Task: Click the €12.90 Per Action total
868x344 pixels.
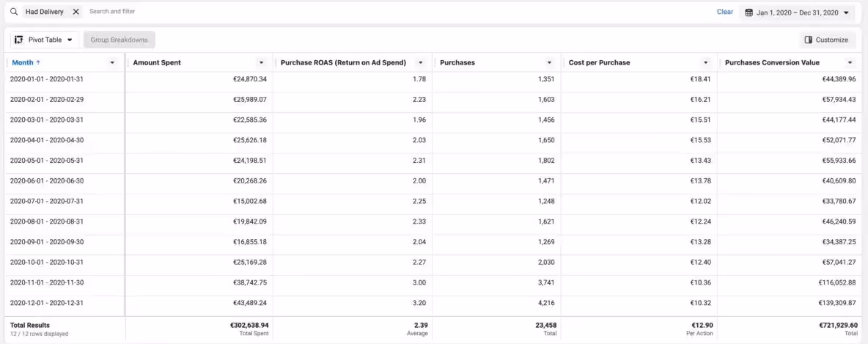Action: 702,325
